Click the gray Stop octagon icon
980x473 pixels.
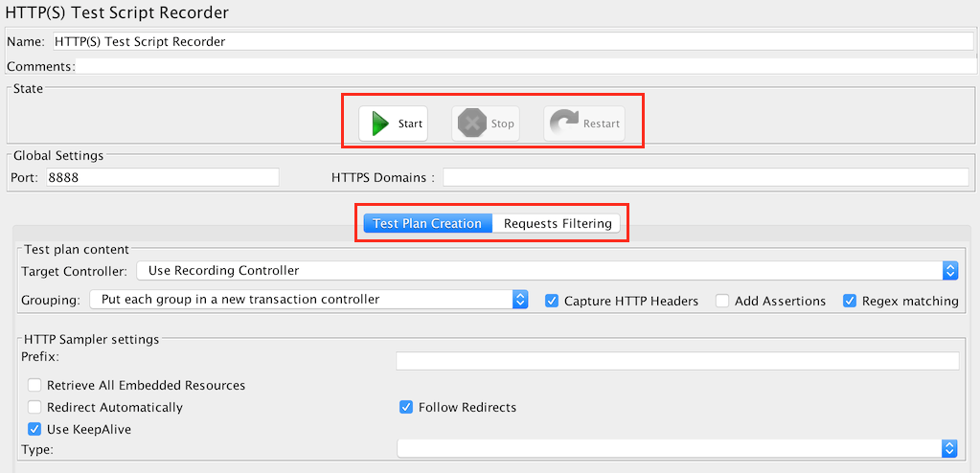point(471,124)
